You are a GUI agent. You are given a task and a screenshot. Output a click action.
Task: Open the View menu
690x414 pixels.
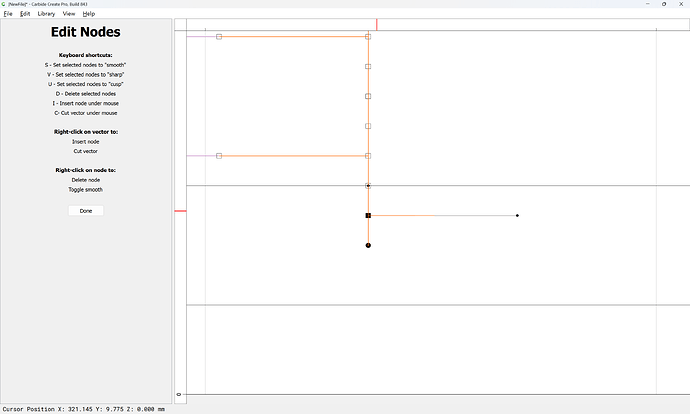pos(69,14)
